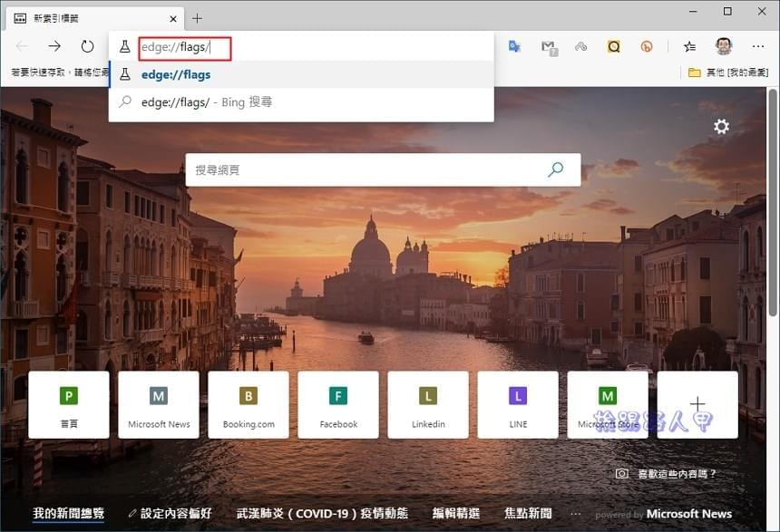Viewport: 780px width, 532px height.
Task: Minimize the Edge window
Action: (x=694, y=12)
